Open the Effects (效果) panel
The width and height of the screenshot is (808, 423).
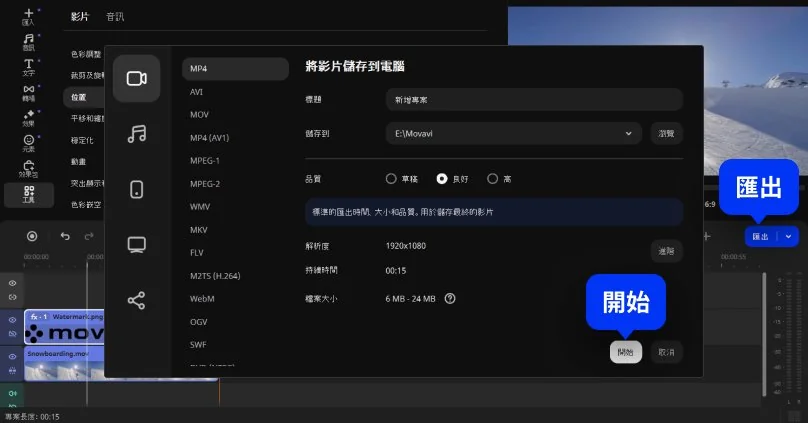[28, 118]
